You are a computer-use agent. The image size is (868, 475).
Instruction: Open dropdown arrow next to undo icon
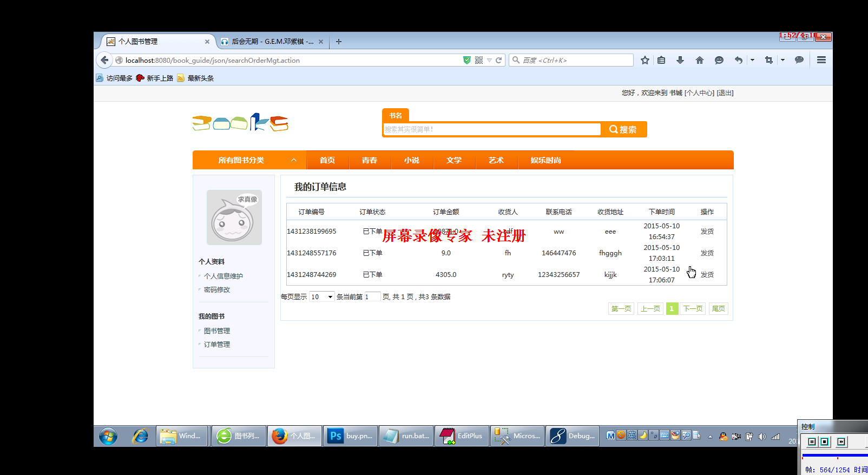pyautogui.click(x=752, y=60)
